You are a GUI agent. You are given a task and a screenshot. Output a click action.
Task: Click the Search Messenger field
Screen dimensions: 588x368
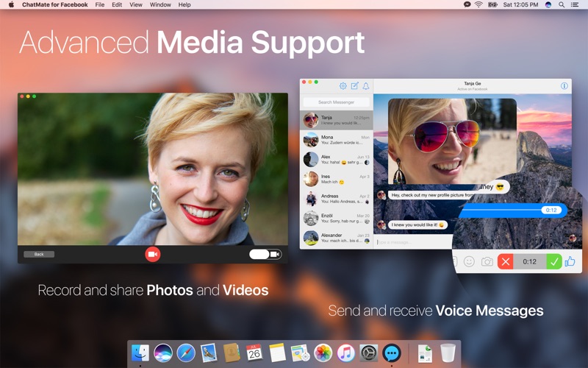pos(336,102)
